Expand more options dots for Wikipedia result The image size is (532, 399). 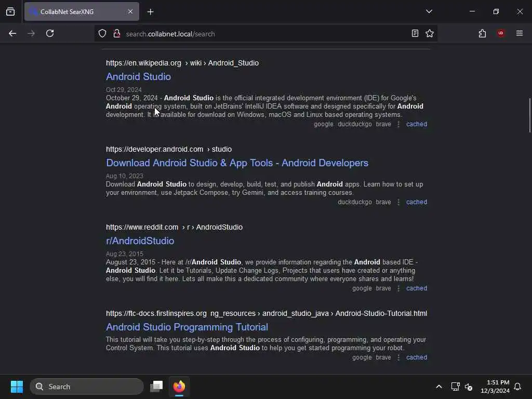(x=398, y=124)
